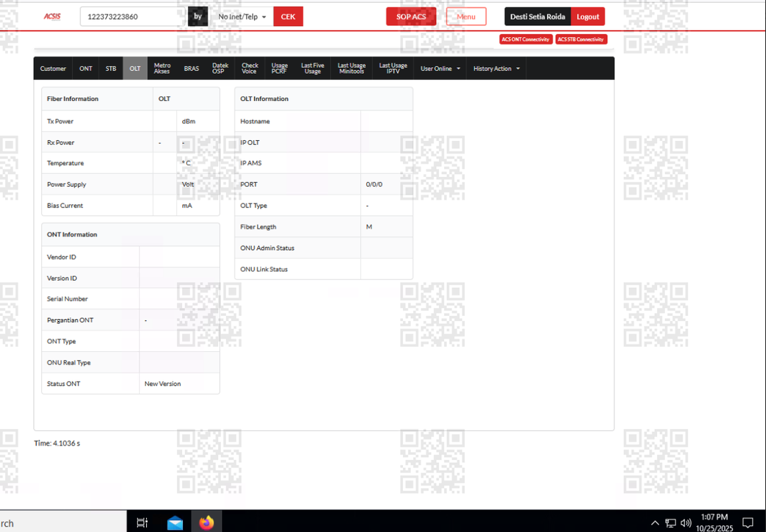The width and height of the screenshot is (766, 532).
Task: Open the Metro Akses tab
Action: 162,68
